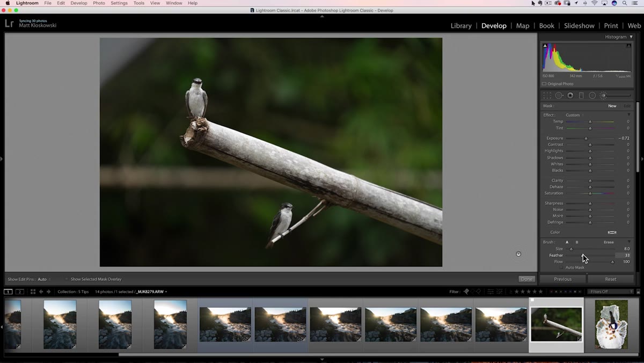Open the Photo menu
The width and height of the screenshot is (644, 363).
pos(99,3)
